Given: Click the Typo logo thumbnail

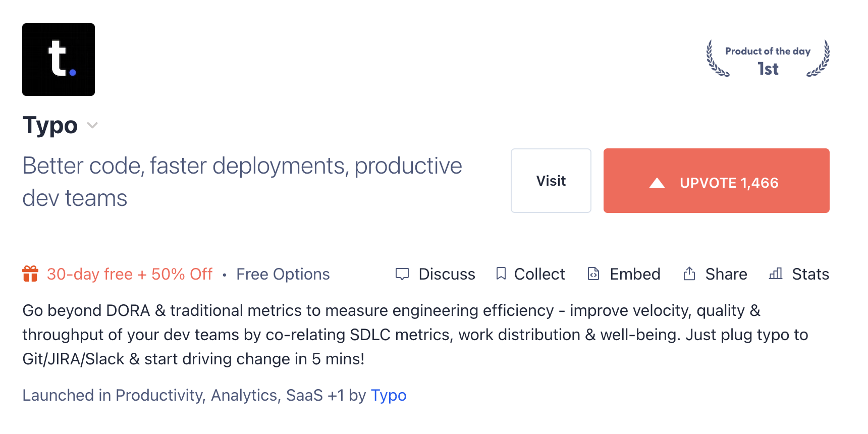Looking at the screenshot, I should [59, 60].
